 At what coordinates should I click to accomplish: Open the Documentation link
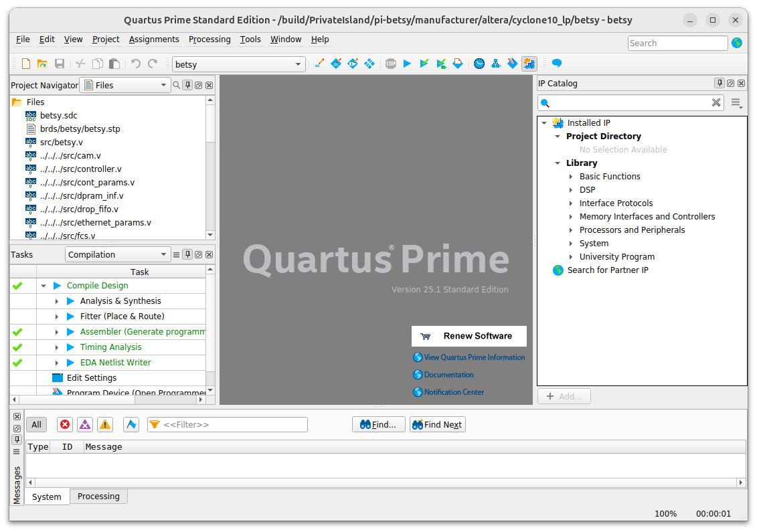pos(448,375)
